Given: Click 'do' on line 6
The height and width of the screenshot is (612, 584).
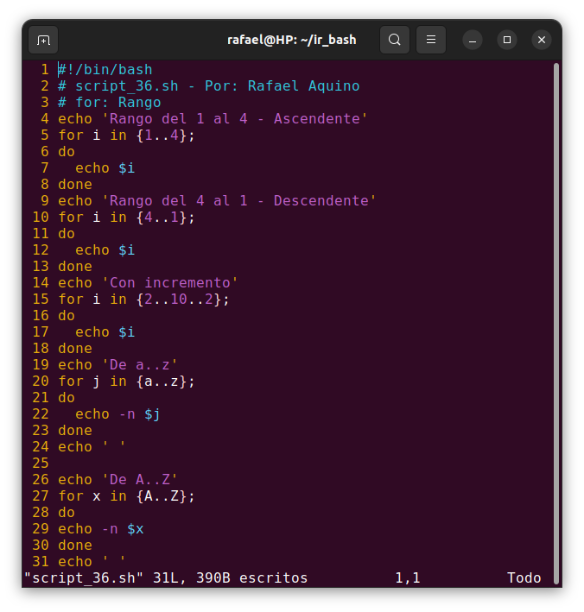Looking at the screenshot, I should coord(66,152).
